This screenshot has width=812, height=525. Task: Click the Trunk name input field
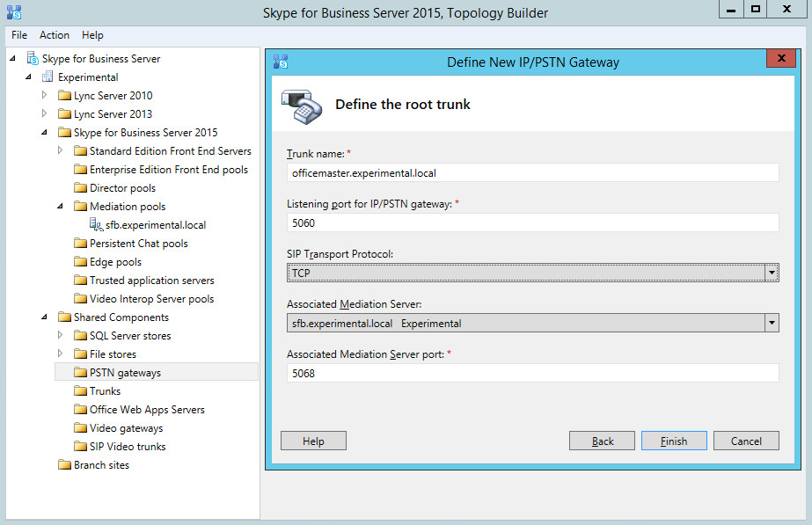click(x=532, y=173)
